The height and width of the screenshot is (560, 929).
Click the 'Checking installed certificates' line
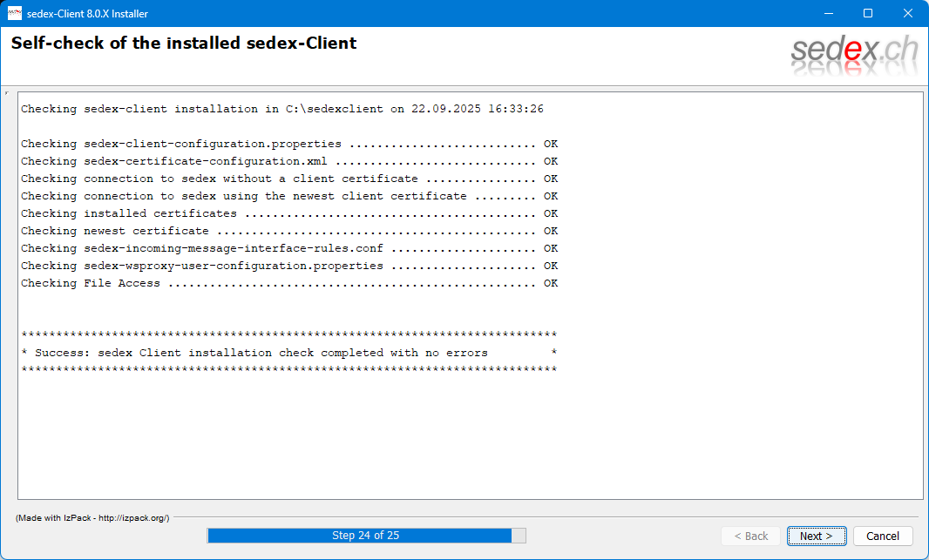pyautogui.click(x=288, y=213)
